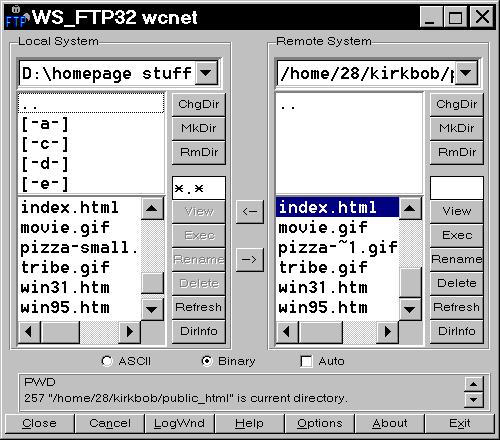The height and width of the screenshot is (440, 500).
Task: Open the LogWnd window
Action: 179,423
